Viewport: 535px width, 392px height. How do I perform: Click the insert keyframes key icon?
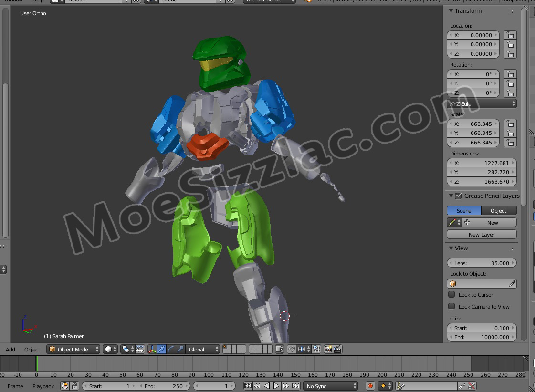click(462, 386)
